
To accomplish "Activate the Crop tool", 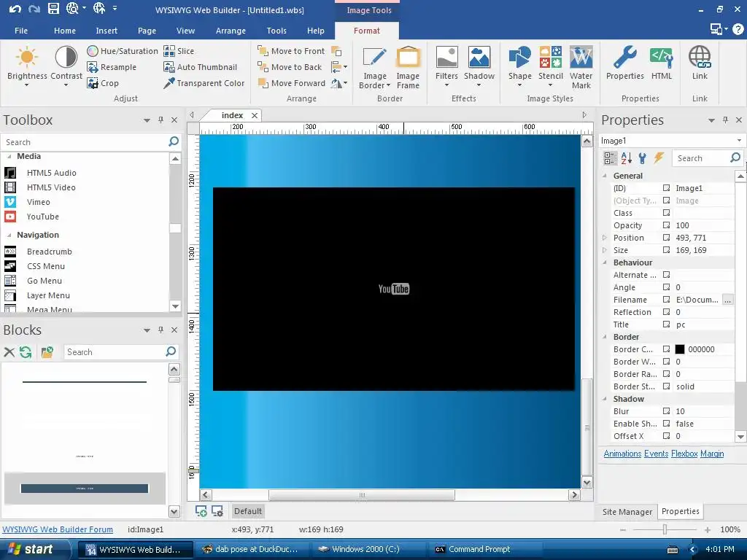I will point(103,83).
